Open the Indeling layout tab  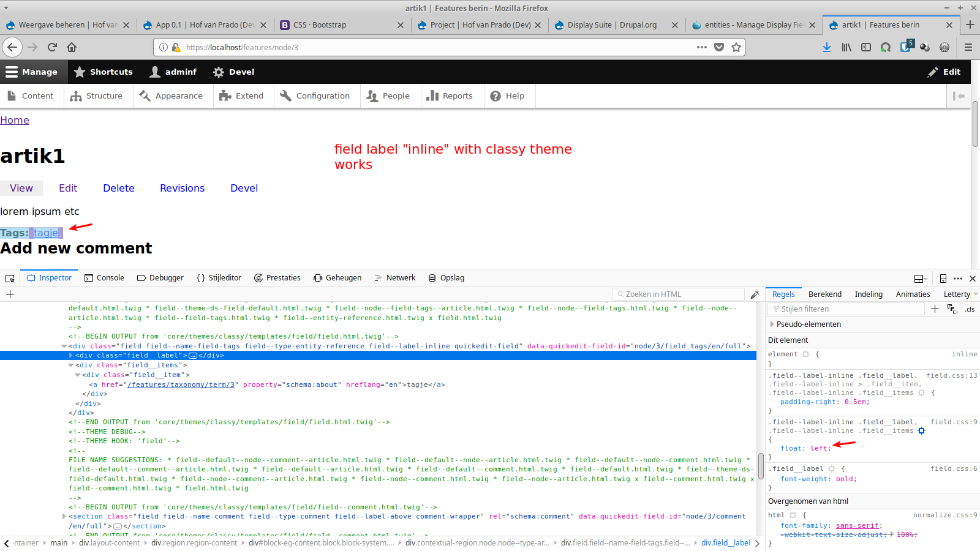(869, 294)
